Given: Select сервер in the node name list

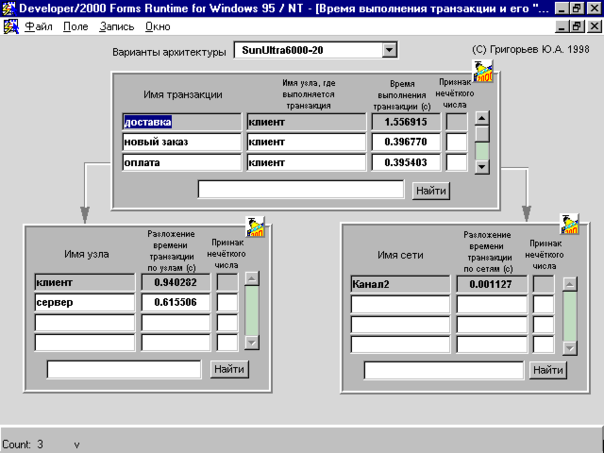Looking at the screenshot, I should coord(85,302).
